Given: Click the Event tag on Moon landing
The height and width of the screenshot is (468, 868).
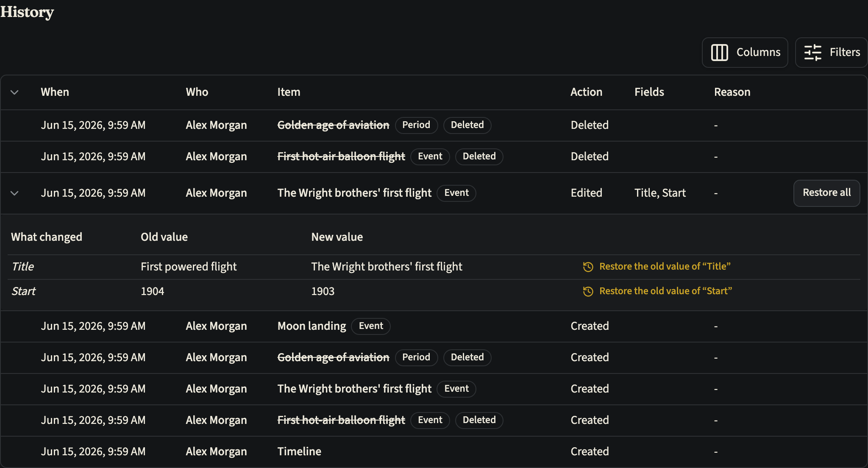Looking at the screenshot, I should pos(371,326).
